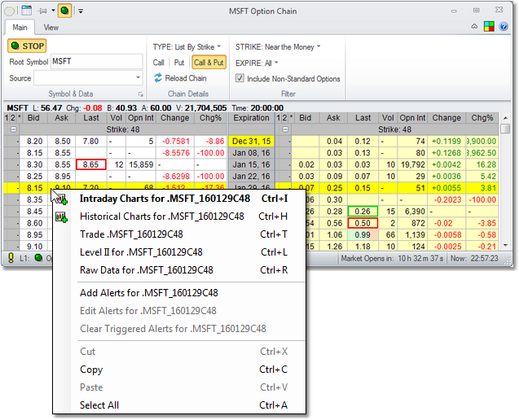Choose Level II for .MSFT_160129C48

click(179, 252)
